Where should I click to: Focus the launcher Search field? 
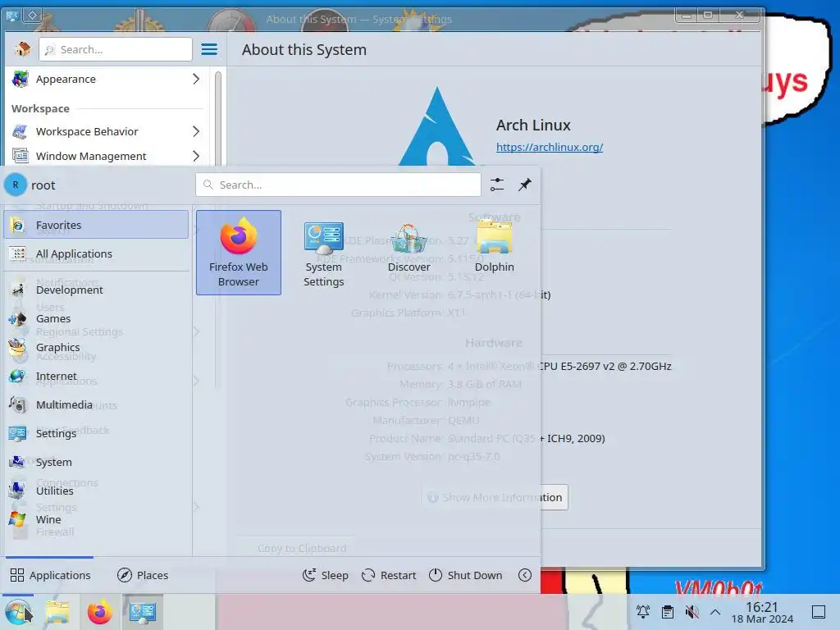click(x=338, y=185)
